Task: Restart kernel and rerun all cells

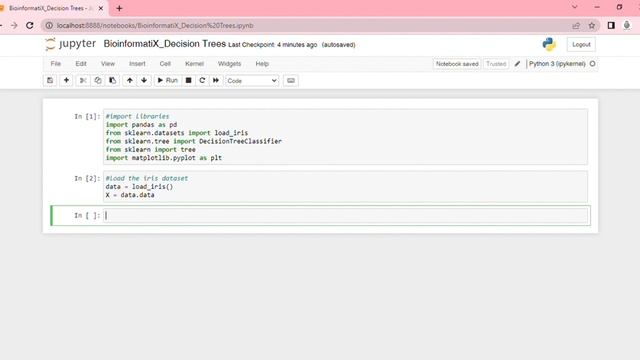Action: 216,80
